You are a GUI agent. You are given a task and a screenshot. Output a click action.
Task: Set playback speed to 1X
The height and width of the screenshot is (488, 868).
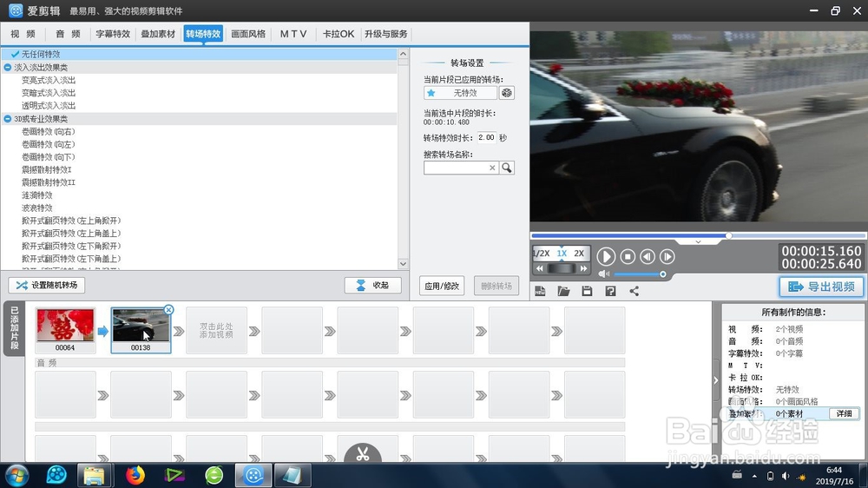(562, 254)
